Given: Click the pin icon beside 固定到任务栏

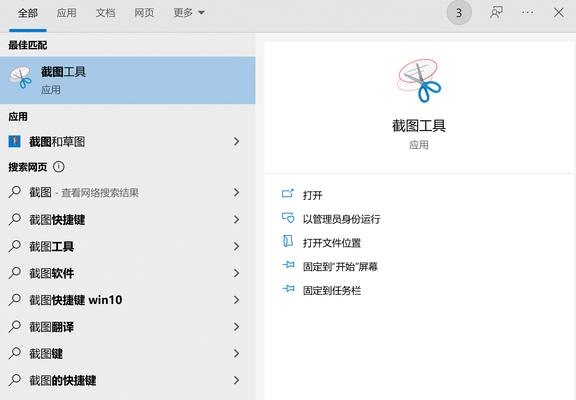Looking at the screenshot, I should (288, 289).
